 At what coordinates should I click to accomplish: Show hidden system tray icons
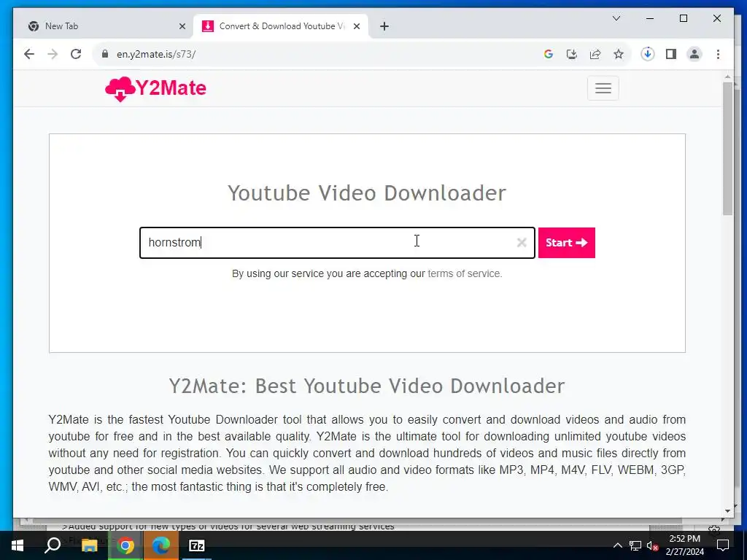617,545
